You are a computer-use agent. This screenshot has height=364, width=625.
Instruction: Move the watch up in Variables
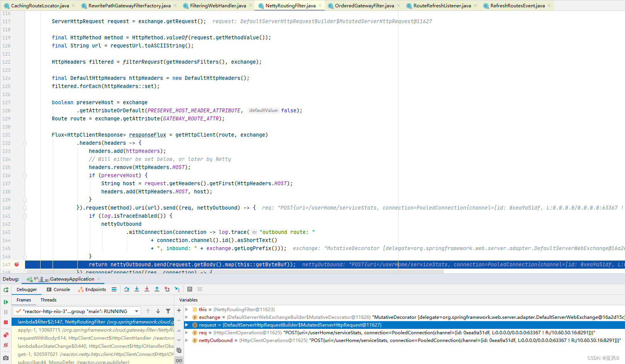click(179, 330)
